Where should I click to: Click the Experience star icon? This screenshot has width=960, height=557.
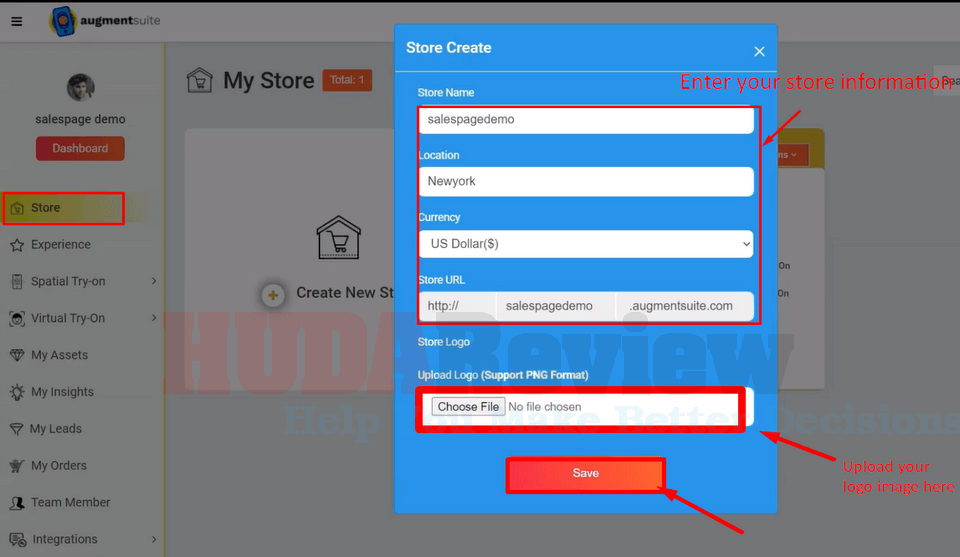17,245
